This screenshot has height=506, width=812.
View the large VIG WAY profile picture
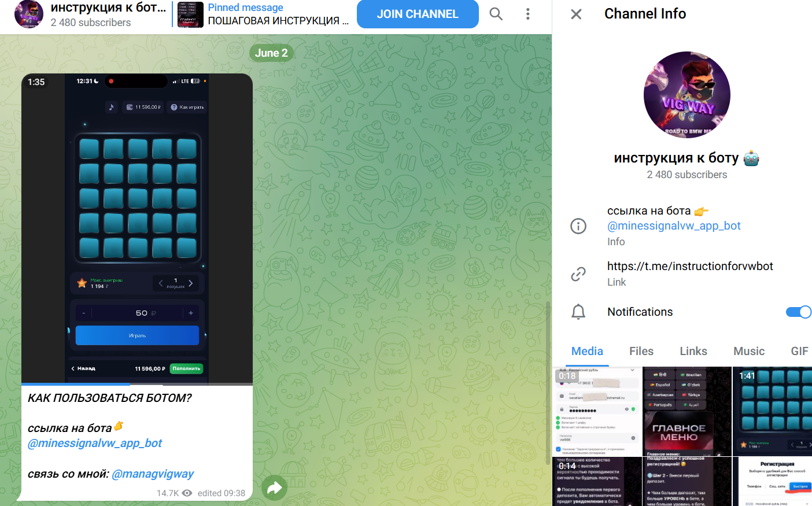point(686,95)
